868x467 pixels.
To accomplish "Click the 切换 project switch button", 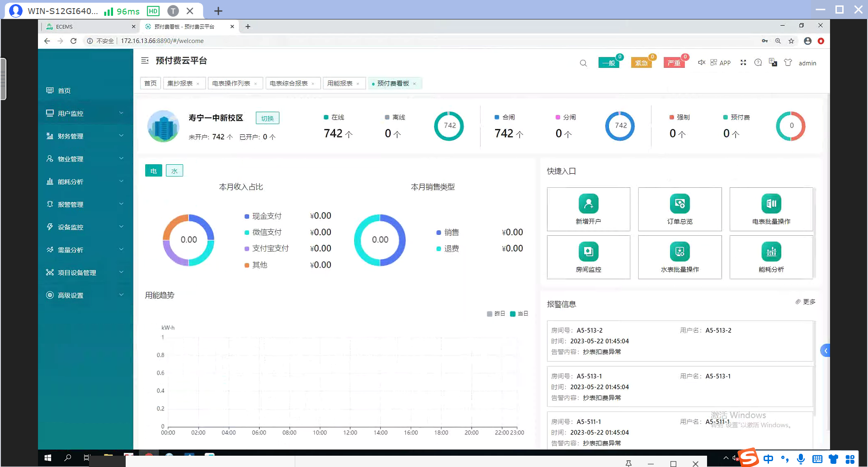I will (x=267, y=118).
